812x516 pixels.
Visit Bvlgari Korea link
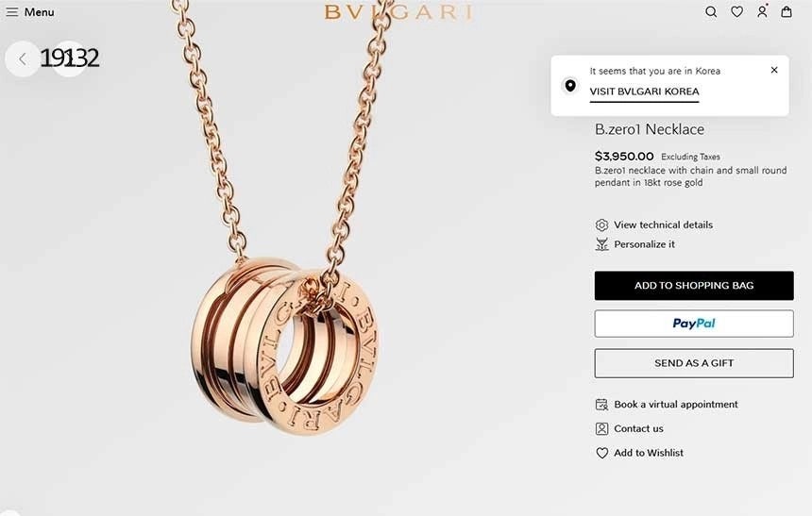(x=644, y=92)
